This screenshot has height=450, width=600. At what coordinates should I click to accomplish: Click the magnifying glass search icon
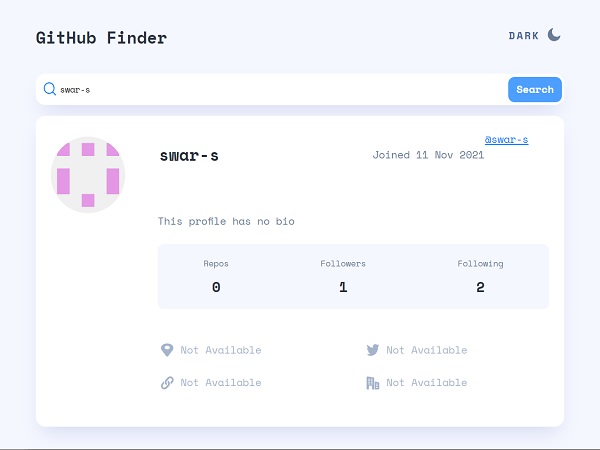coord(50,89)
